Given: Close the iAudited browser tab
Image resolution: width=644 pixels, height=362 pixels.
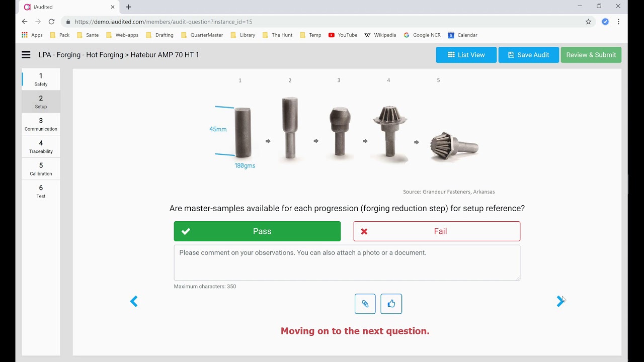Looking at the screenshot, I should coord(113,7).
